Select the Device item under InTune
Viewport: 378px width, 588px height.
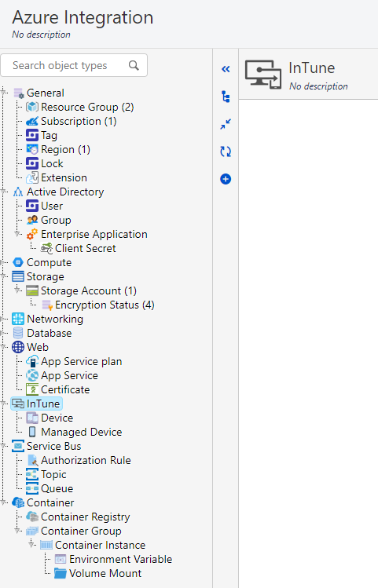pos(57,418)
